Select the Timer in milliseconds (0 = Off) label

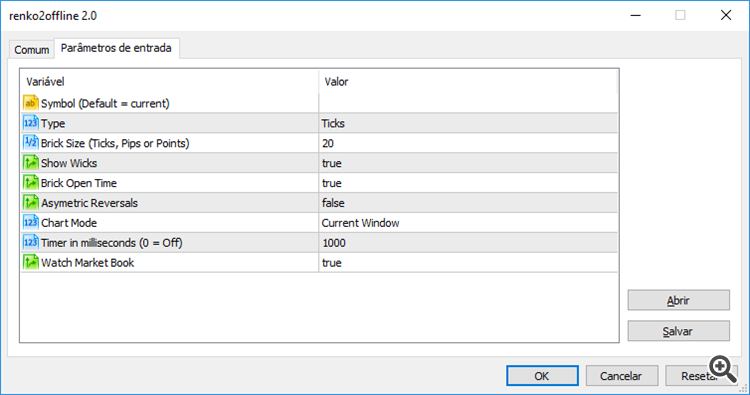pyautogui.click(x=111, y=243)
